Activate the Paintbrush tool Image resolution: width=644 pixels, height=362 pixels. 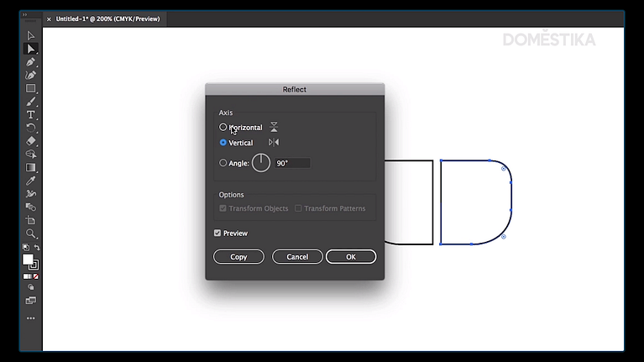pos(31,102)
